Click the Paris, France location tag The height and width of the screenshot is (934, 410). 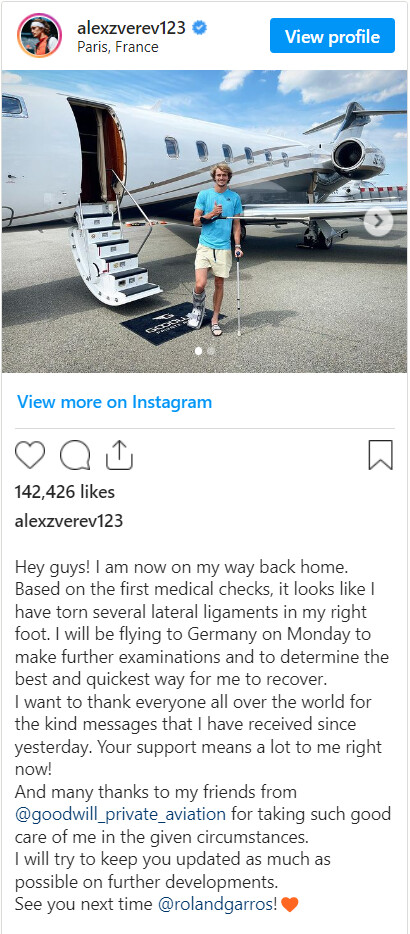pyautogui.click(x=118, y=47)
